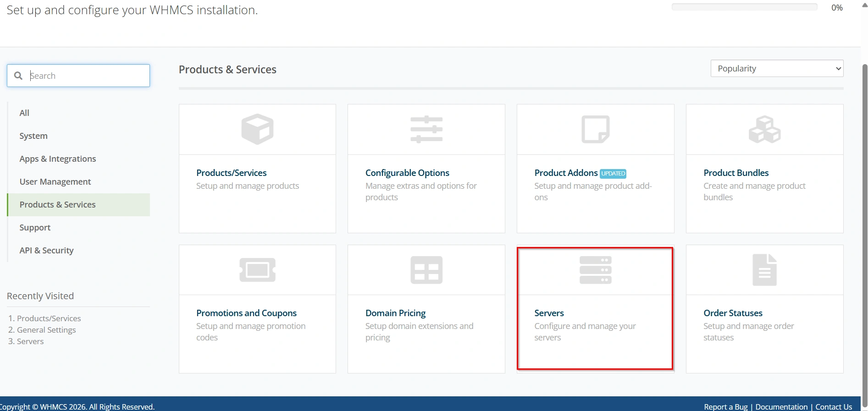Click the magnifier icon in search box
Screen dimensions: 868x411
coord(18,76)
